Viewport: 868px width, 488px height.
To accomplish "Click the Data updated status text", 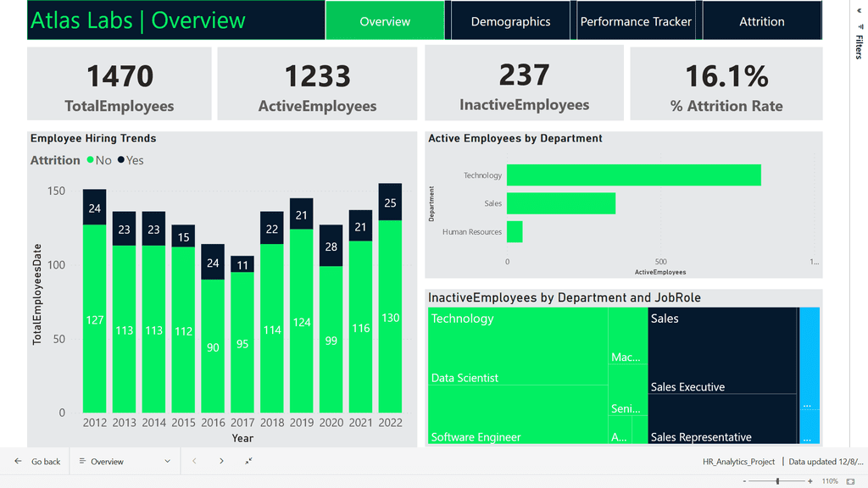I will click(x=826, y=462).
